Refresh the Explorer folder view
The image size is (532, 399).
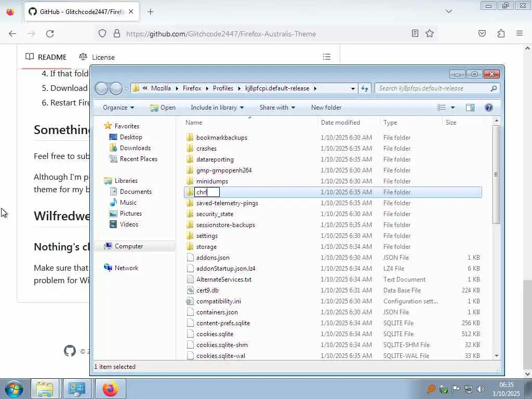[x=365, y=88]
